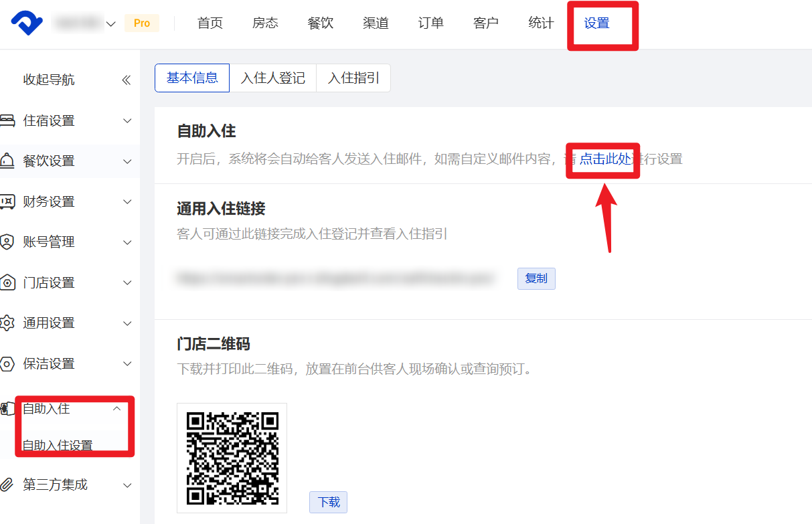Open the 房态 top menu
Viewport: 812px width, 524px height.
pos(265,23)
